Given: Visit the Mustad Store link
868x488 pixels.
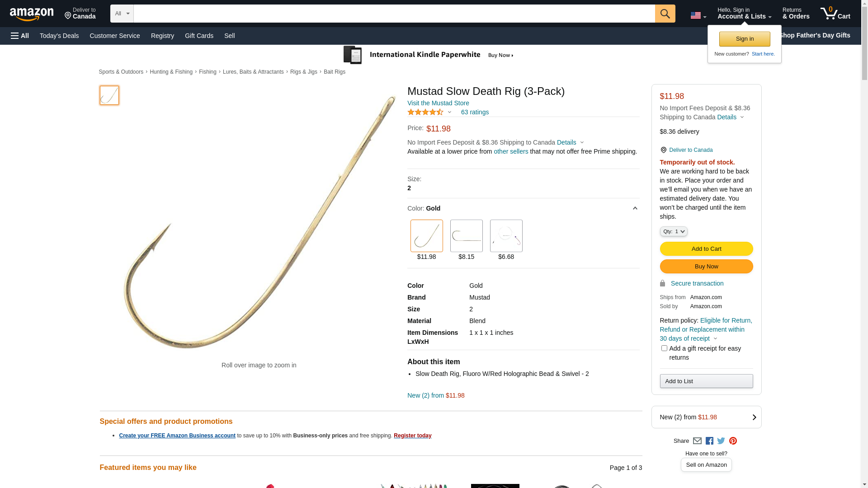Looking at the screenshot, I should click(438, 103).
